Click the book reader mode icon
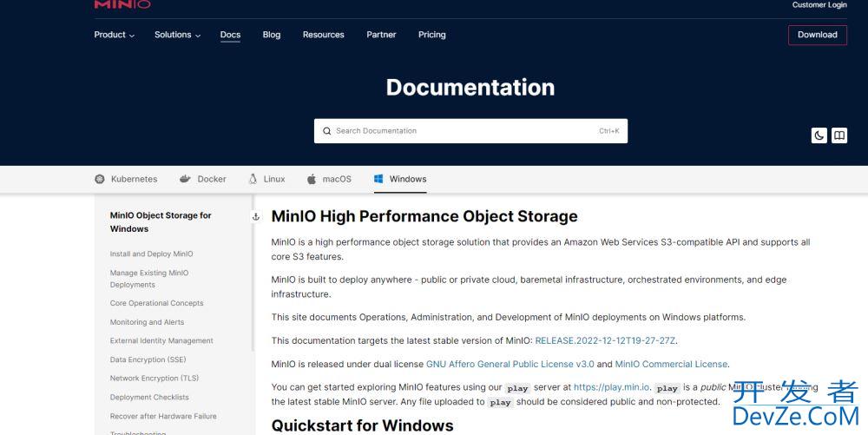Screen dimensions: 868x435 coord(839,135)
